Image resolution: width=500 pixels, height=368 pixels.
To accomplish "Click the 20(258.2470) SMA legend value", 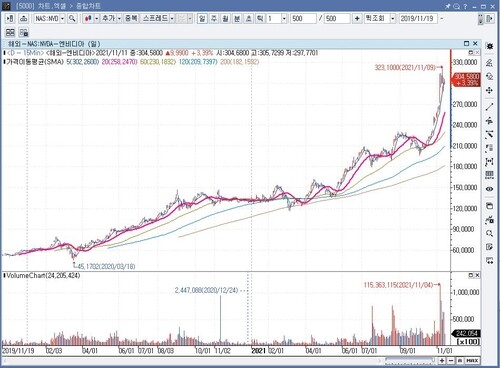I will click(119, 62).
